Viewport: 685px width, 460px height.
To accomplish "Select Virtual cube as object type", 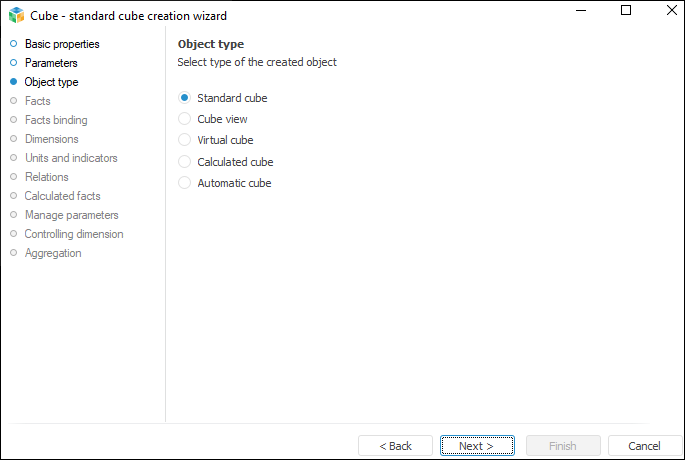I will coord(184,140).
